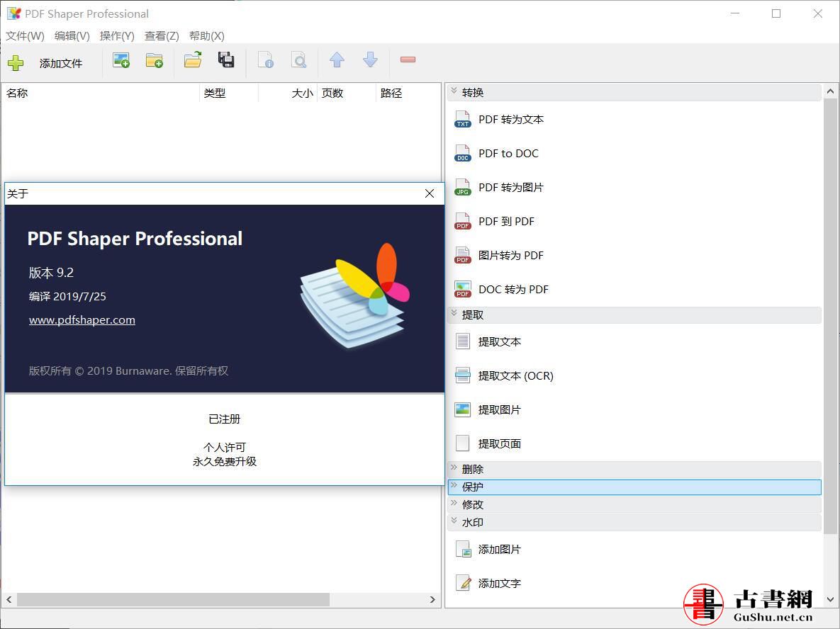Open the 帮助(X) menu
840x629 pixels.
click(x=207, y=36)
